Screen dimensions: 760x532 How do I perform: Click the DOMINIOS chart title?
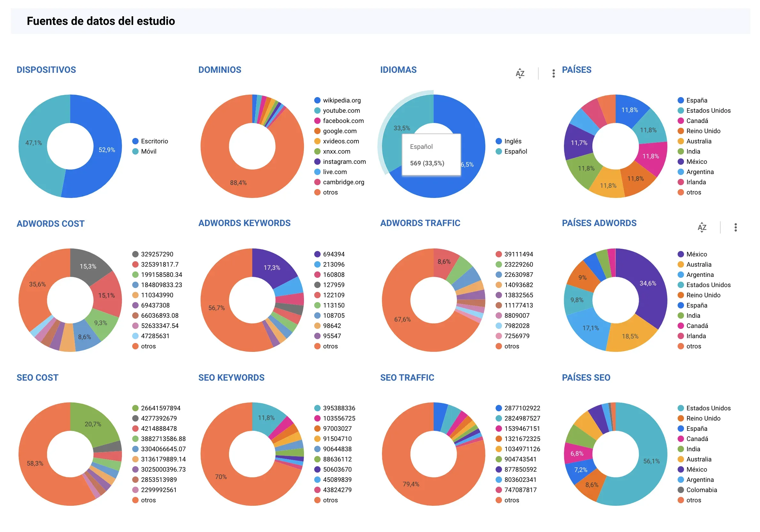[x=220, y=70]
